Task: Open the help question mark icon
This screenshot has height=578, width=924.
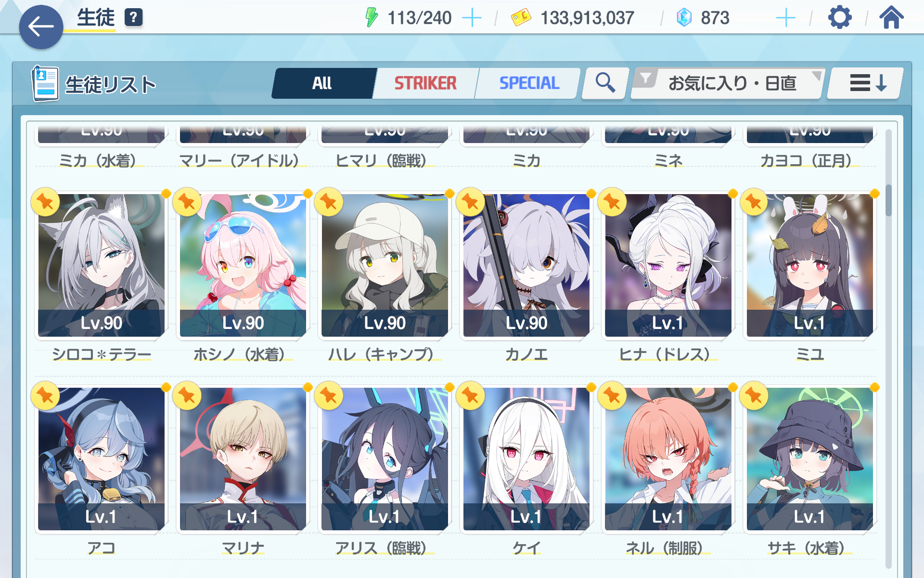Action: [x=133, y=18]
